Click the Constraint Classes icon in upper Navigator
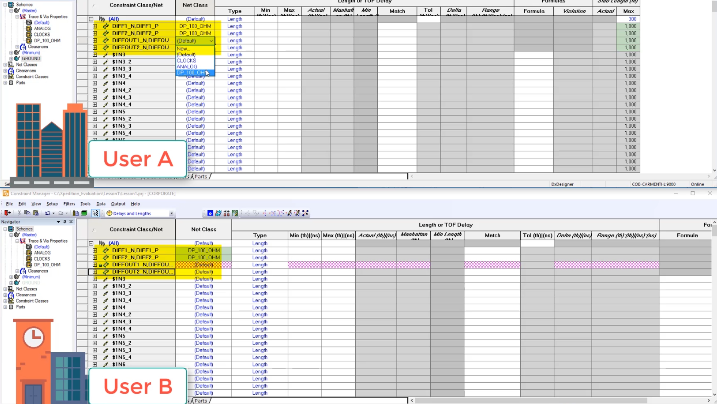 point(9,76)
